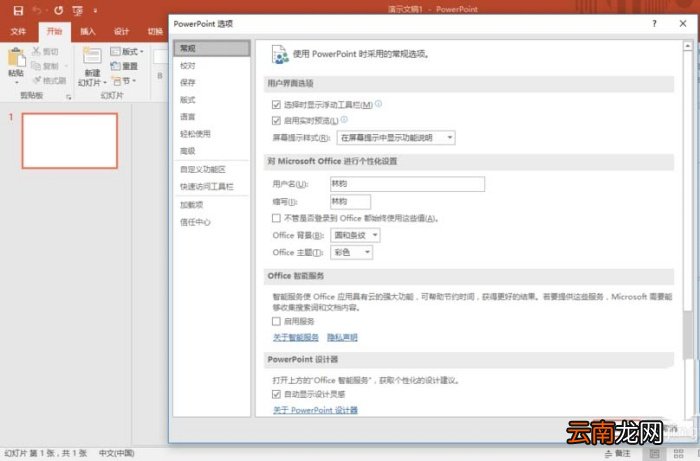
Task: Select slide 1 thumbnail in slide panel
Action: pyautogui.click(x=70, y=141)
